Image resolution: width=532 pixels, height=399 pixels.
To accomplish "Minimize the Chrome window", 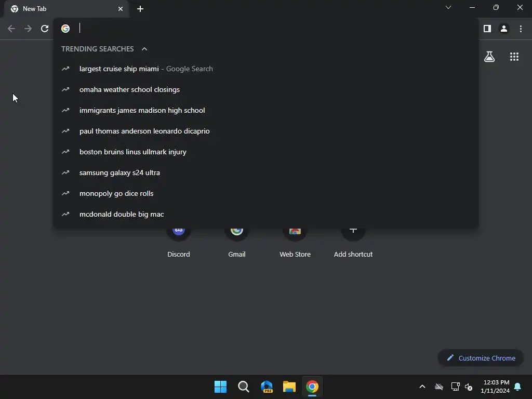I will click(472, 7).
